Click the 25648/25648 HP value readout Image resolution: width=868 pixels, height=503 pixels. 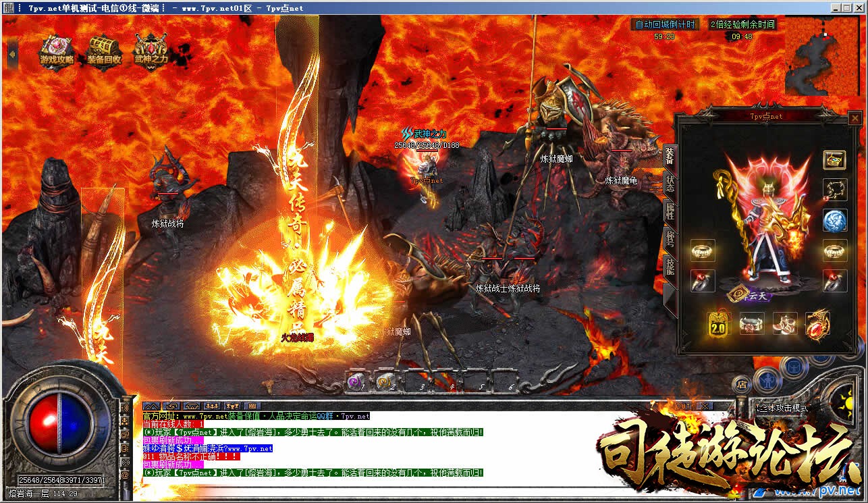coord(40,480)
